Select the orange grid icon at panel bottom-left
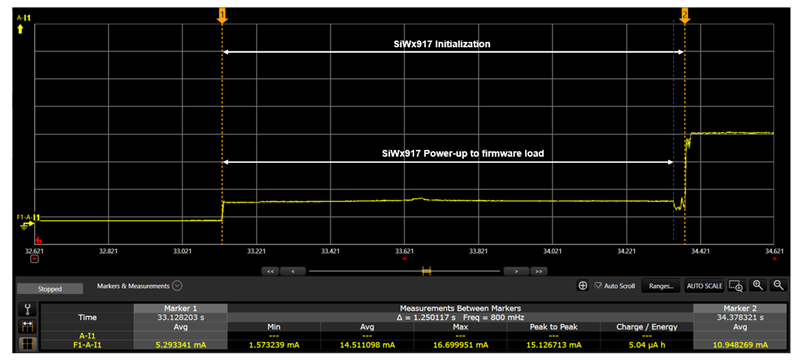The width and height of the screenshot is (809, 362). coord(27,343)
